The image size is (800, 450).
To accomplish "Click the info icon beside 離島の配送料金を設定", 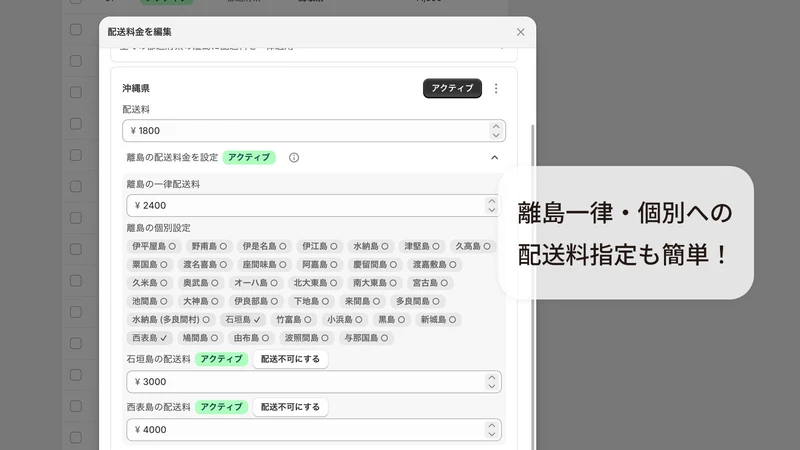I will click(294, 158).
